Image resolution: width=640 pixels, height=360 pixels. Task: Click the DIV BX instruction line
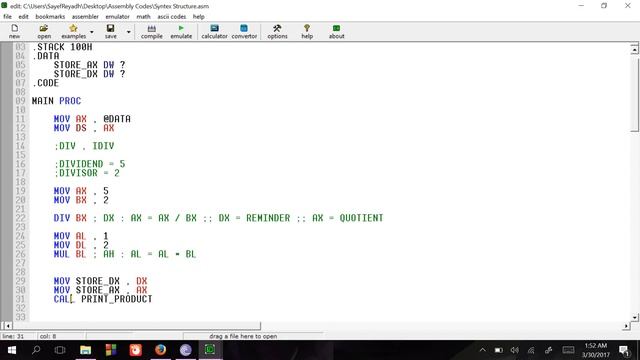218,218
